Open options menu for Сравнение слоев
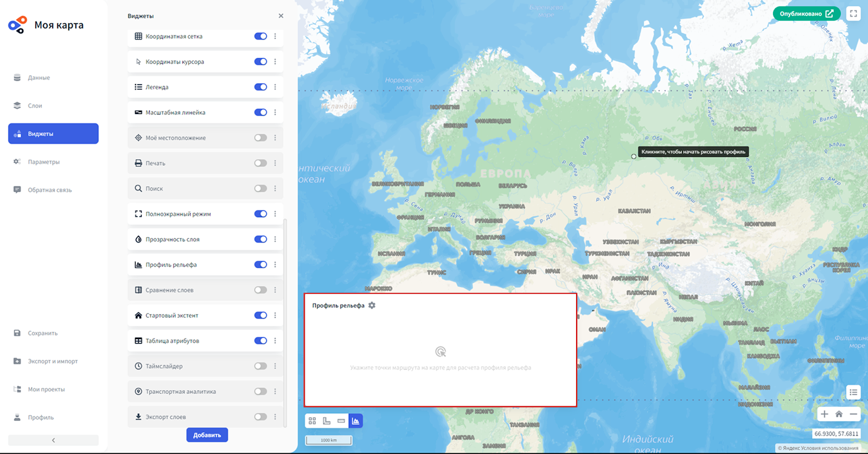 tap(275, 290)
